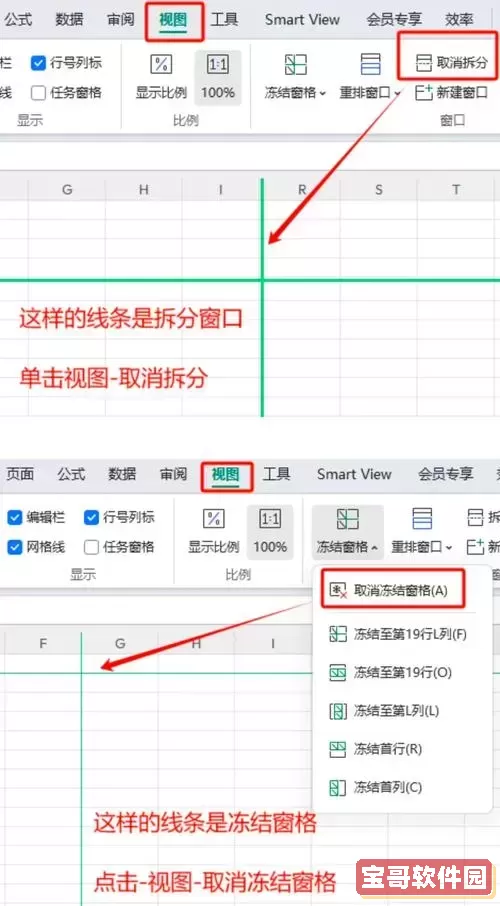Click 重排窗口 stacked-window icon in lower ribbon
This screenshot has height=906, width=500.
tap(423, 519)
